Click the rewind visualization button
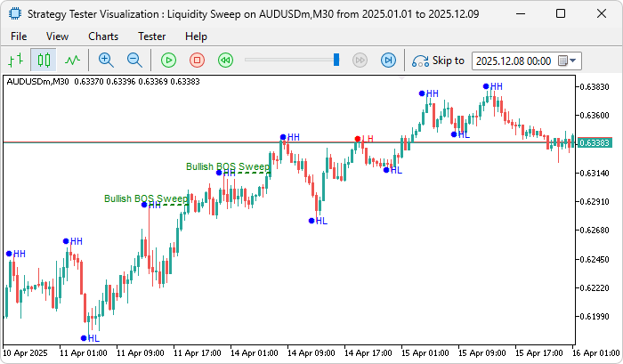The image size is (623, 364). click(225, 60)
